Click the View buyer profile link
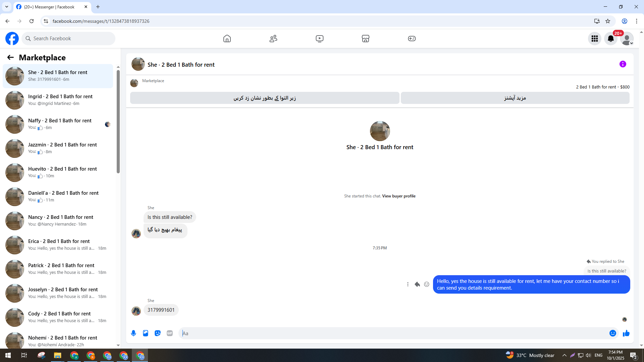 tap(399, 196)
